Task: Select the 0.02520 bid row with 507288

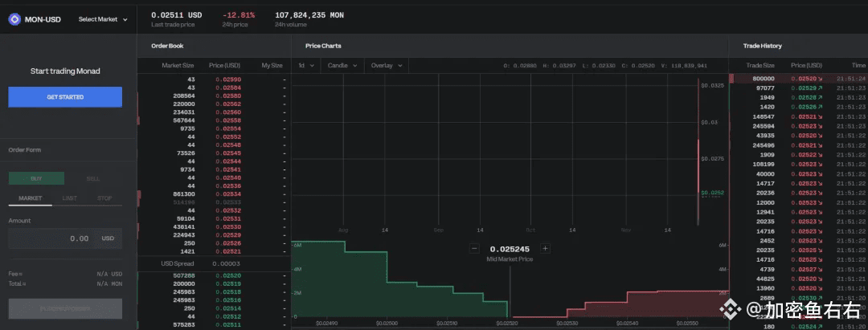Action: tap(214, 275)
